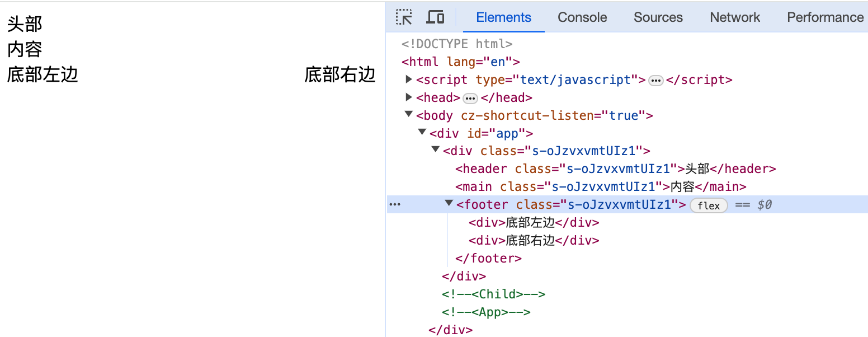Select the main element row
This screenshot has height=337, width=868.
pos(601,187)
